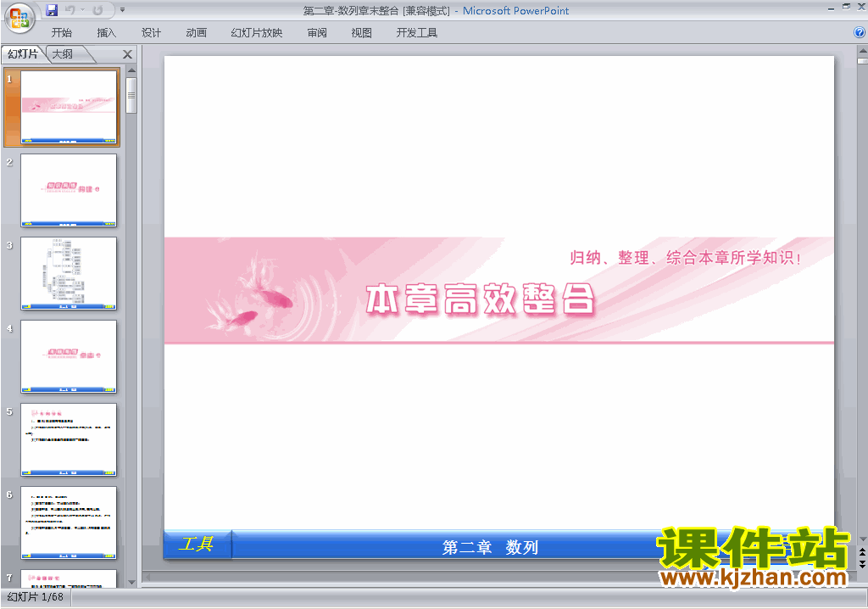Switch to the 幻灯片 pane tab
Screen dimensions: 868x609
pyautogui.click(x=23, y=53)
